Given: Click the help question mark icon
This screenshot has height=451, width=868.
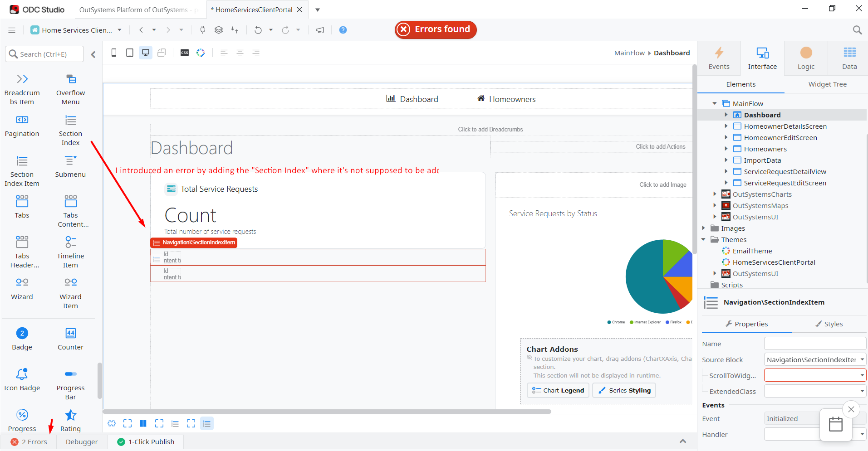Looking at the screenshot, I should click(343, 30).
